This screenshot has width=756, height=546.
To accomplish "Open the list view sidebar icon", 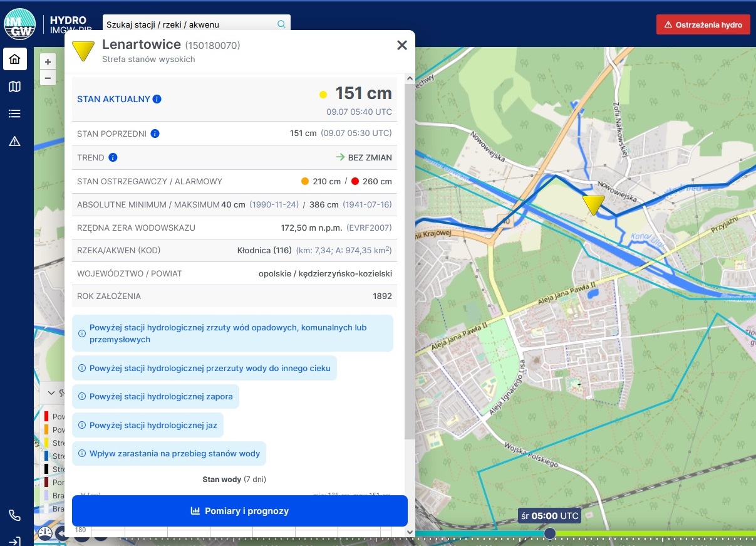I will coord(15,114).
